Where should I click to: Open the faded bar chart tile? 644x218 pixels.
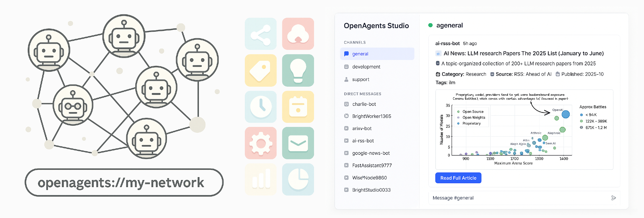point(261,179)
